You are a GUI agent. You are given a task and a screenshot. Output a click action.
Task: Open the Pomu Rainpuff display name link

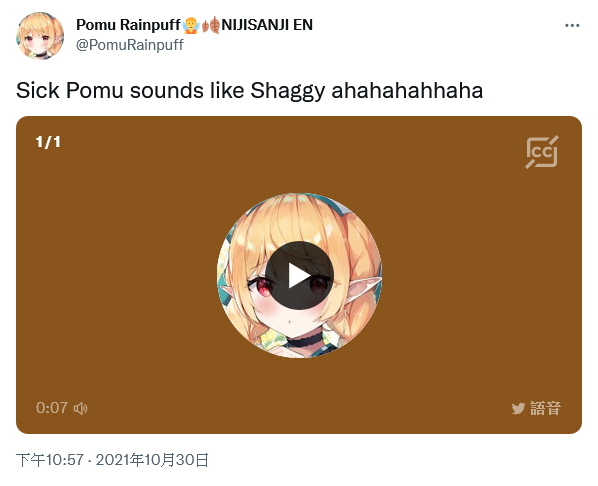(x=128, y=25)
